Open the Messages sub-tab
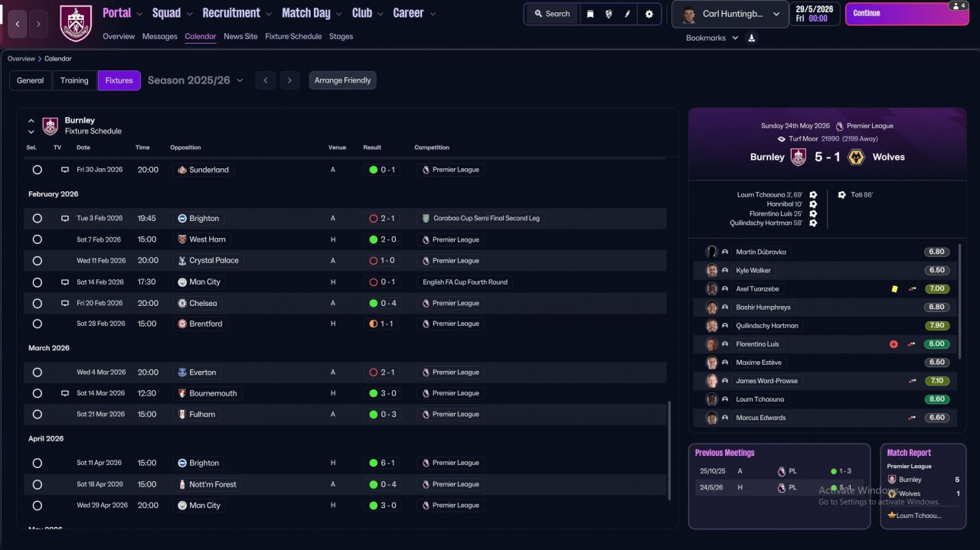This screenshot has height=550, width=980. (159, 36)
